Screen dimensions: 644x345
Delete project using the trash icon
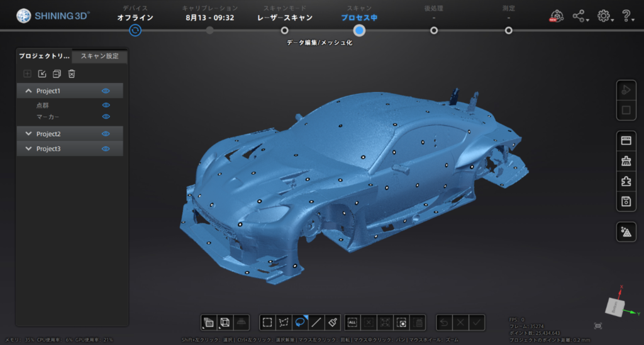[72, 74]
